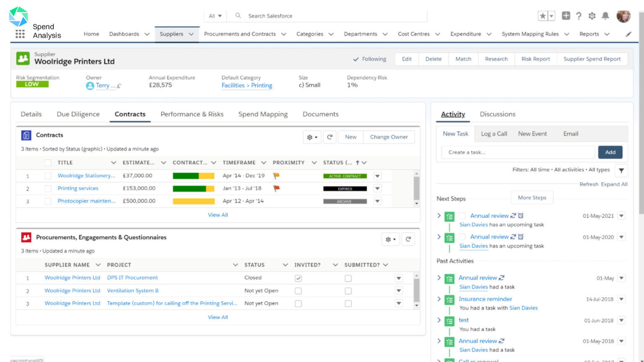Mark the 2021 Annual review task complete
The image size is (644, 362).
coord(462,215)
